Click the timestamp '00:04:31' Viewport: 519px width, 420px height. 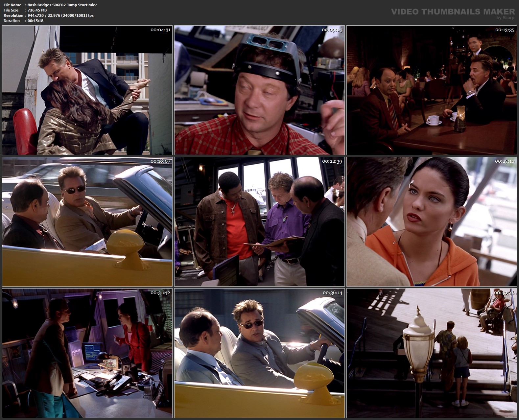160,30
